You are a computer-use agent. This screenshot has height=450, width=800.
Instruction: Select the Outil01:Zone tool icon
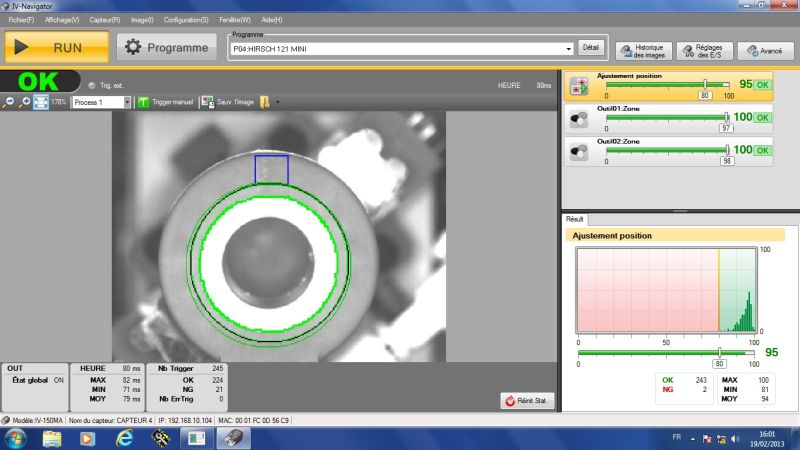tap(579, 119)
